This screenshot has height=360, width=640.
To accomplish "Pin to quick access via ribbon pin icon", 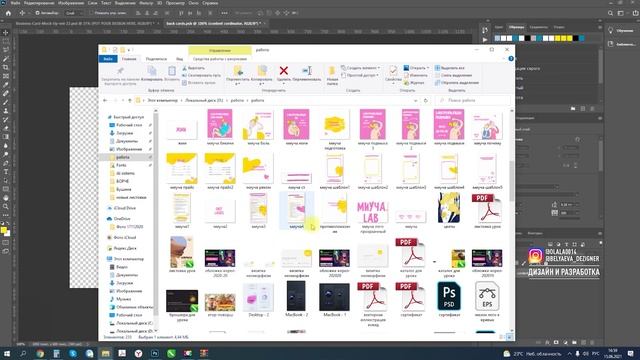I will pos(120,71).
